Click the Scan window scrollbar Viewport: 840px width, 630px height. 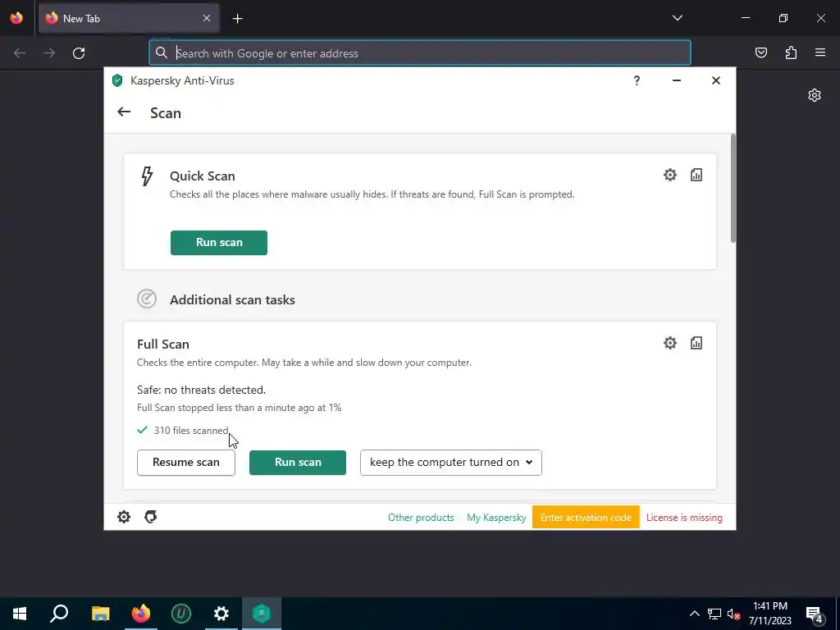[x=733, y=189]
